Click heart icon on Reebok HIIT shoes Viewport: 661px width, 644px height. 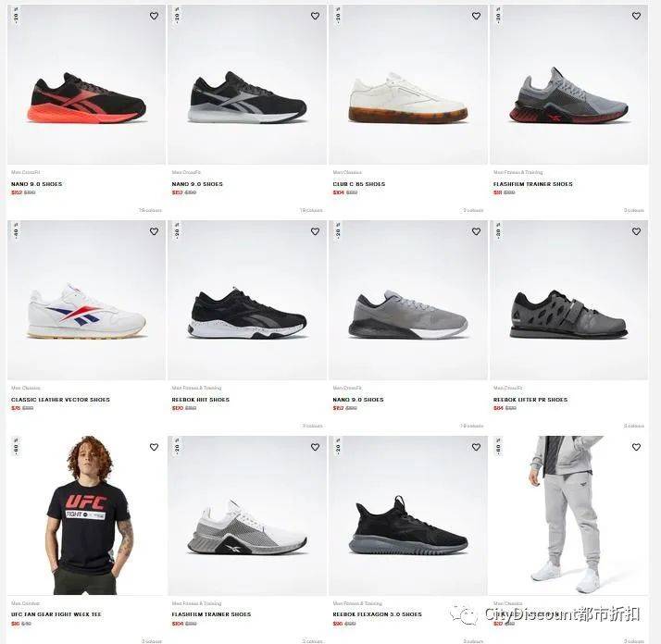(x=316, y=231)
